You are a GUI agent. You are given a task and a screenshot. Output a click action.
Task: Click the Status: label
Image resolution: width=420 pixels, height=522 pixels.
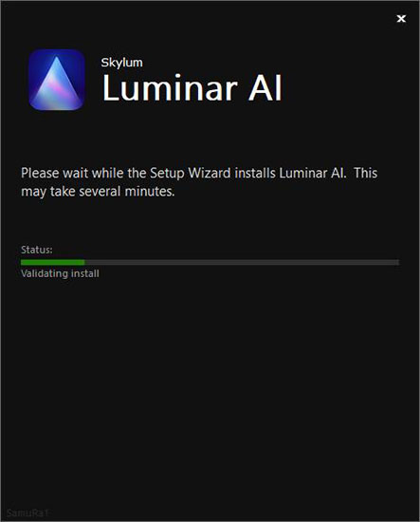click(x=37, y=250)
